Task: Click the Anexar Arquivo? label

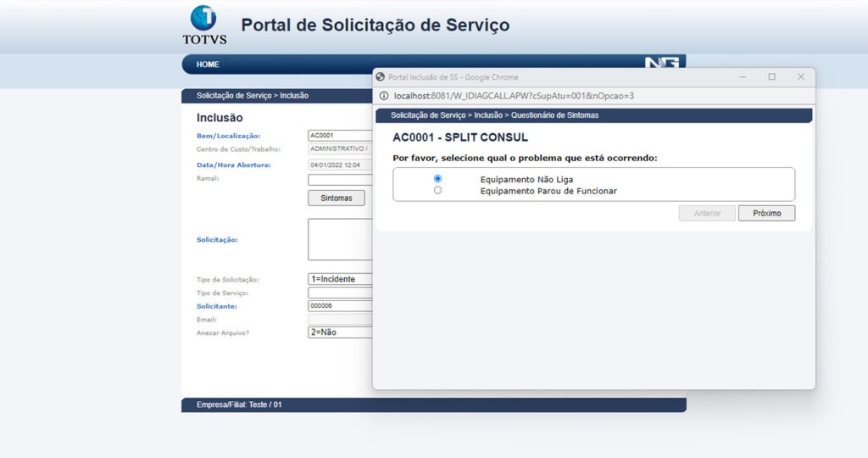Action: tap(223, 332)
